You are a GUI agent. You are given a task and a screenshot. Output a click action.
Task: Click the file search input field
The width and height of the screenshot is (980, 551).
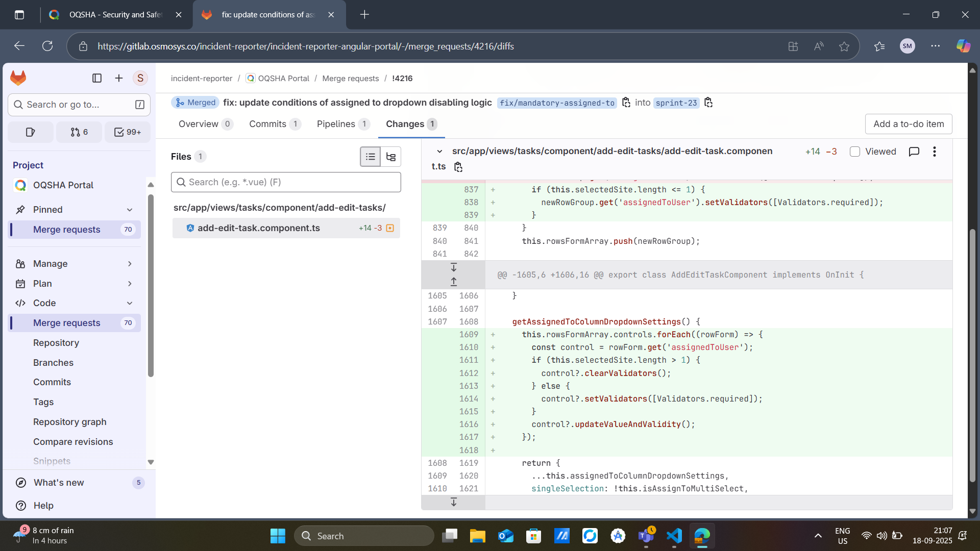click(286, 182)
